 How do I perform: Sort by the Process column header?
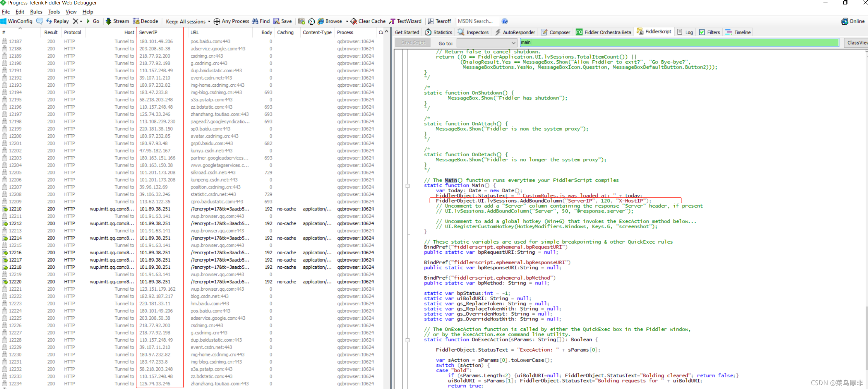click(355, 32)
